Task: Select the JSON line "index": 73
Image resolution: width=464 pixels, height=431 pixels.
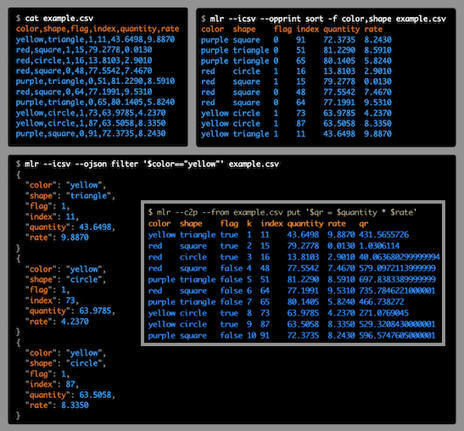Action: click(52, 300)
